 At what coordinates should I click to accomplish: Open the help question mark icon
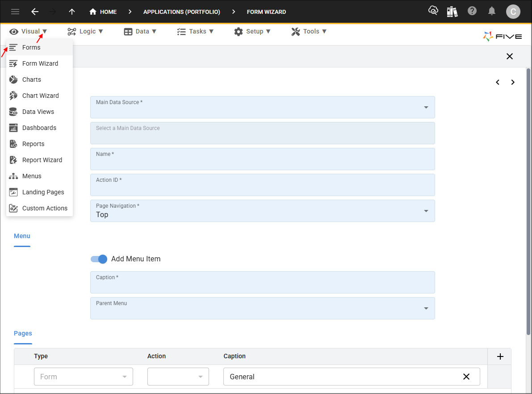pos(472,11)
